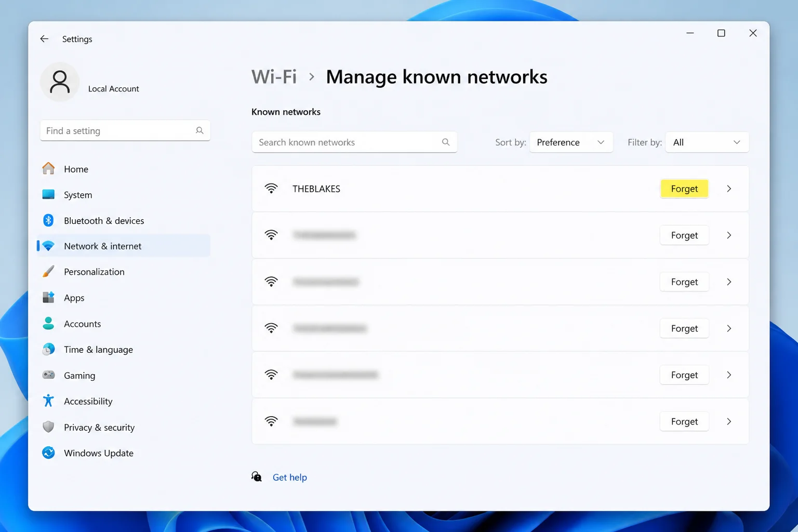Screen dimensions: 798x532
Task: Return to Wi-Fi via breadcrumb
Action: coord(274,77)
